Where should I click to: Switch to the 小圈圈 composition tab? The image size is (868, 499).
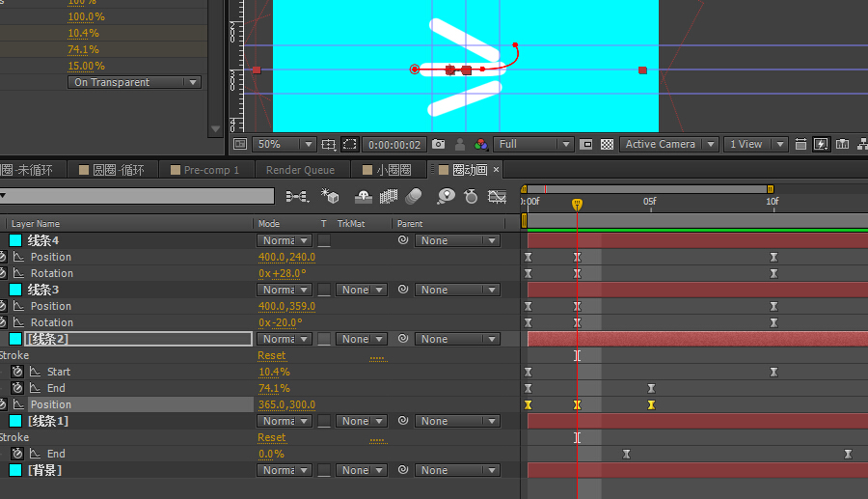coord(387,170)
